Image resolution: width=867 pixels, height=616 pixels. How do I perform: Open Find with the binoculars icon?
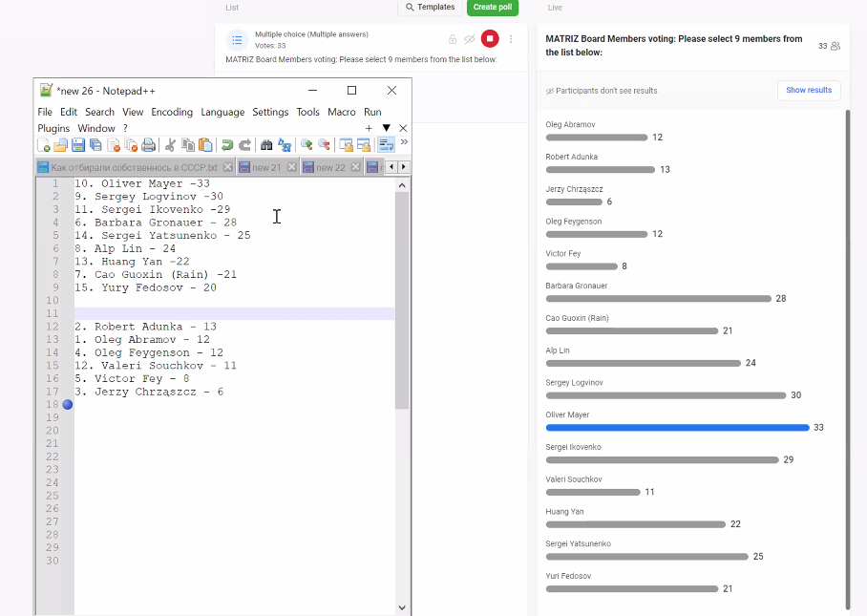tap(267, 145)
